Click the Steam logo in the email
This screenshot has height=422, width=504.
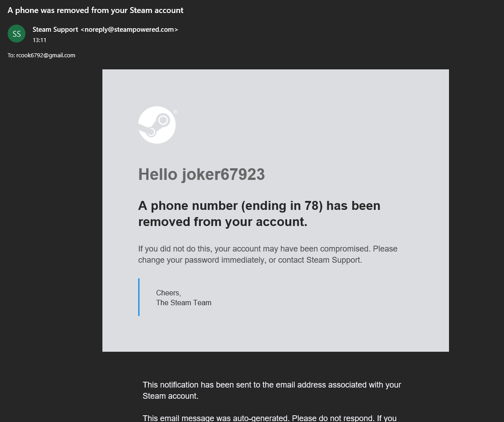157,125
